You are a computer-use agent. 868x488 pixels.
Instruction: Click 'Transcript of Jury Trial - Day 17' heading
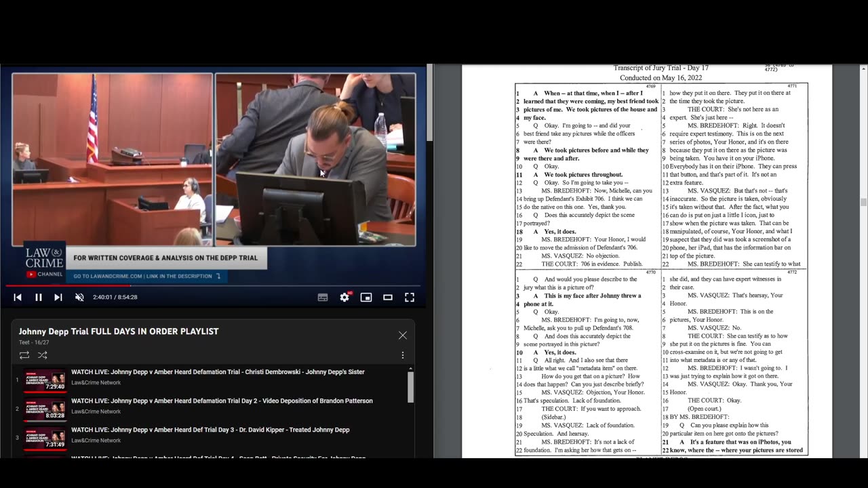(661, 68)
